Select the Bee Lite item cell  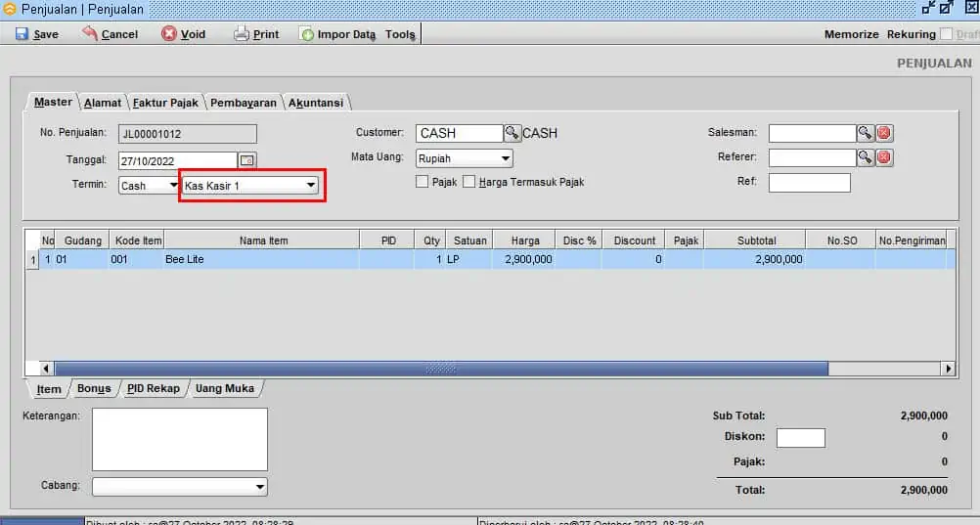click(262, 259)
